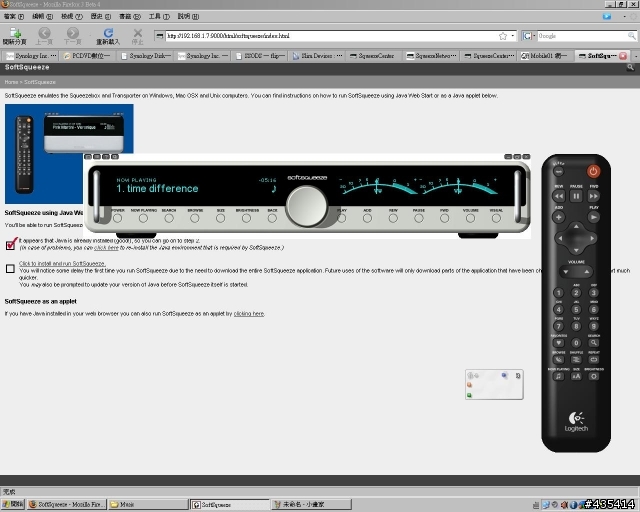Viewport: 640px width, 512px height.
Task: Click the Favorites heart button on the remote
Action: (558, 343)
